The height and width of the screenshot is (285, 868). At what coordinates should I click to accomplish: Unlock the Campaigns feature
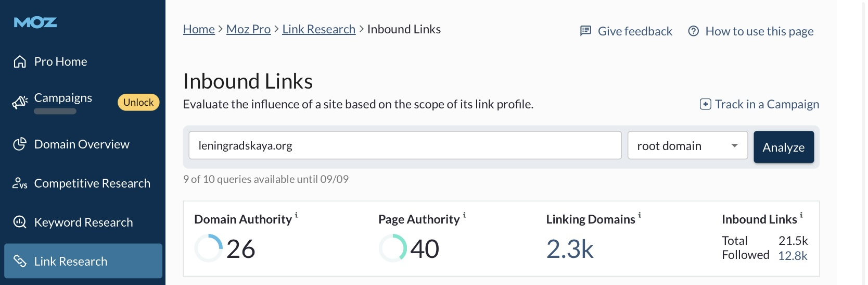tap(138, 102)
